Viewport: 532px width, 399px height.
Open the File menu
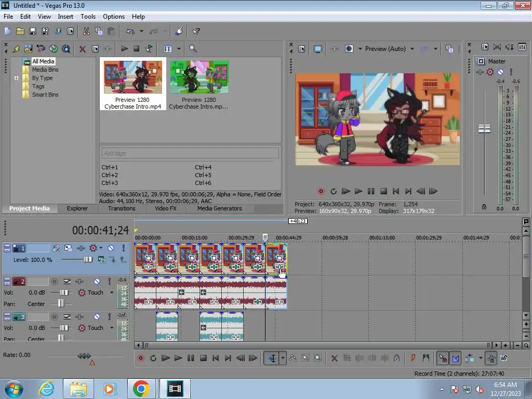click(x=8, y=16)
